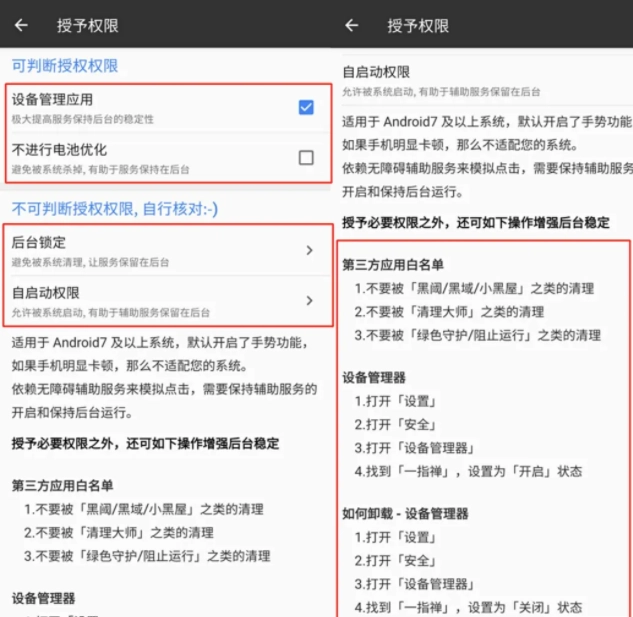Click the 第三方应用白名单 heading on the right screen
Image resolution: width=633 pixels, height=617 pixels.
pos(390,265)
